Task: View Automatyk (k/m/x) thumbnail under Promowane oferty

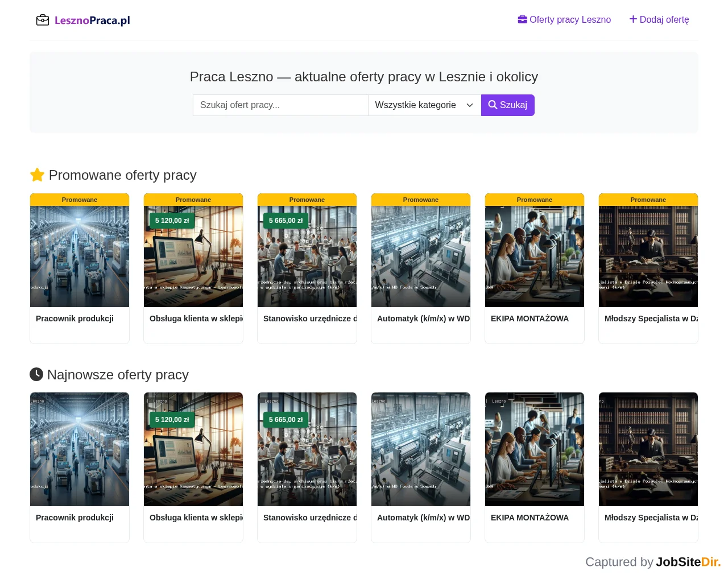Action: click(421, 257)
